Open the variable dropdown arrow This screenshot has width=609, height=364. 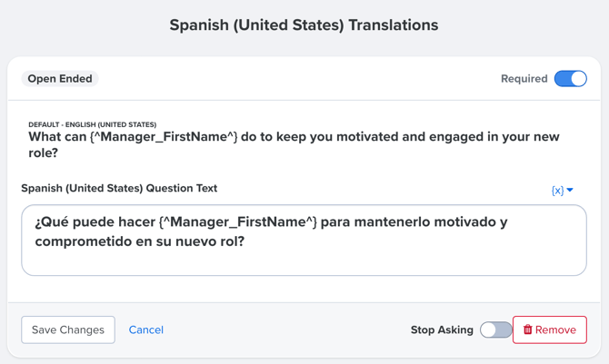coord(570,190)
